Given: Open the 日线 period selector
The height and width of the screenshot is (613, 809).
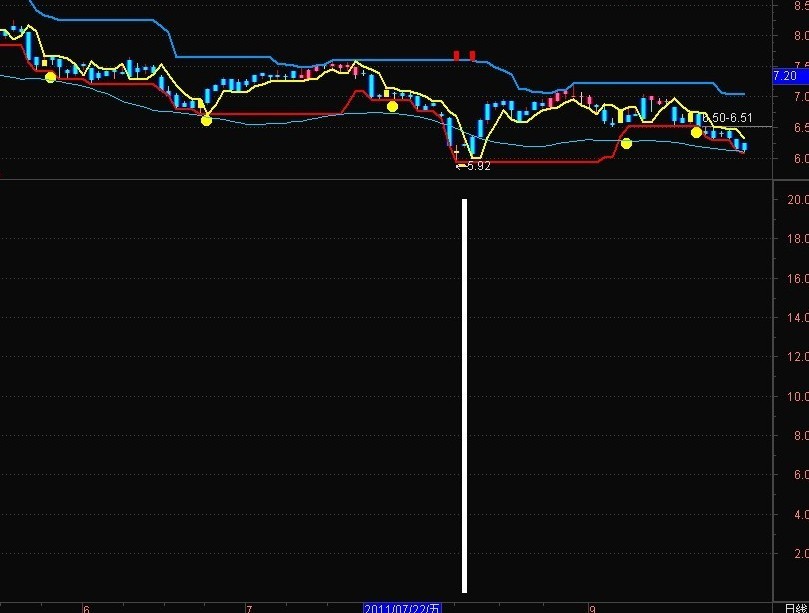Looking at the screenshot, I should [x=796, y=608].
